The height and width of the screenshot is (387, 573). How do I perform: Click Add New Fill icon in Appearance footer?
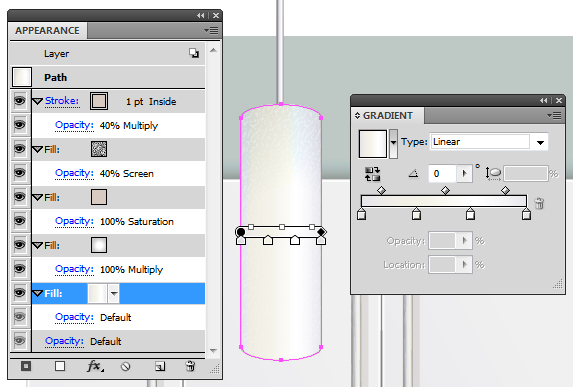pos(60,366)
